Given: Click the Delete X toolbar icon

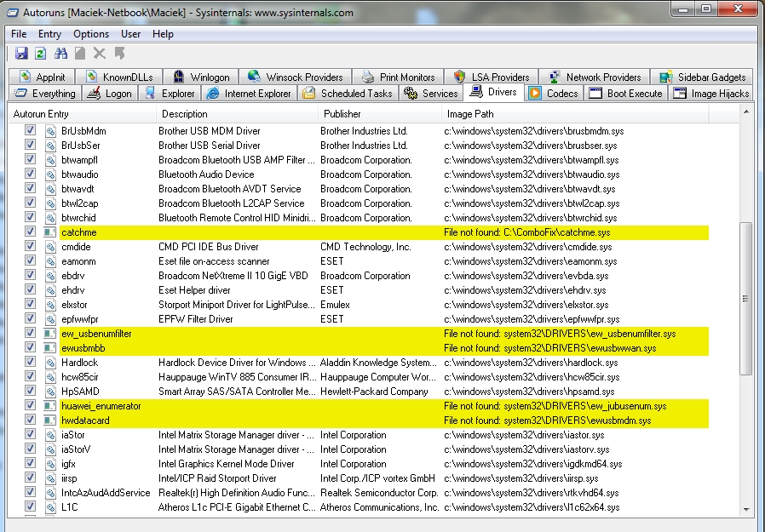Looking at the screenshot, I should pyautogui.click(x=100, y=53).
